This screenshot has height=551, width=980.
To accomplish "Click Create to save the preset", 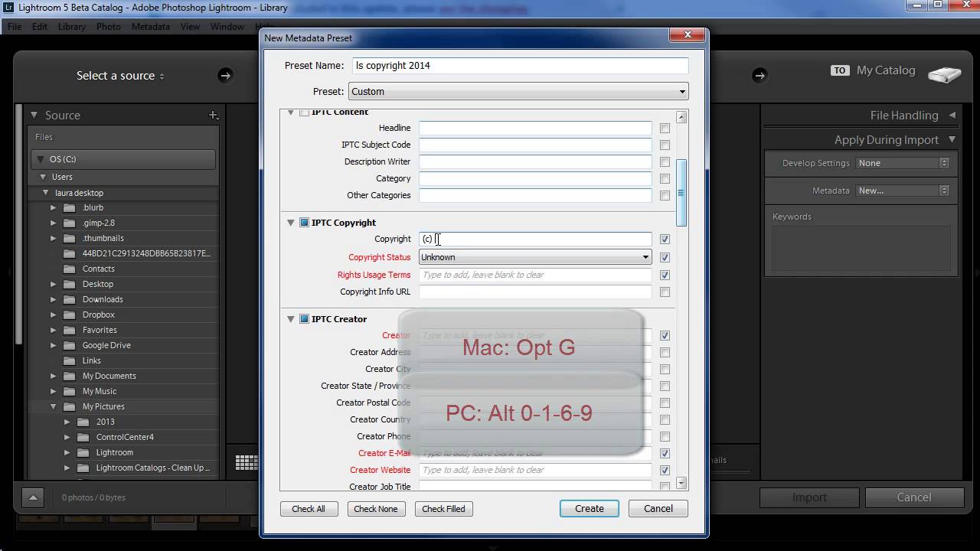I will [x=590, y=508].
